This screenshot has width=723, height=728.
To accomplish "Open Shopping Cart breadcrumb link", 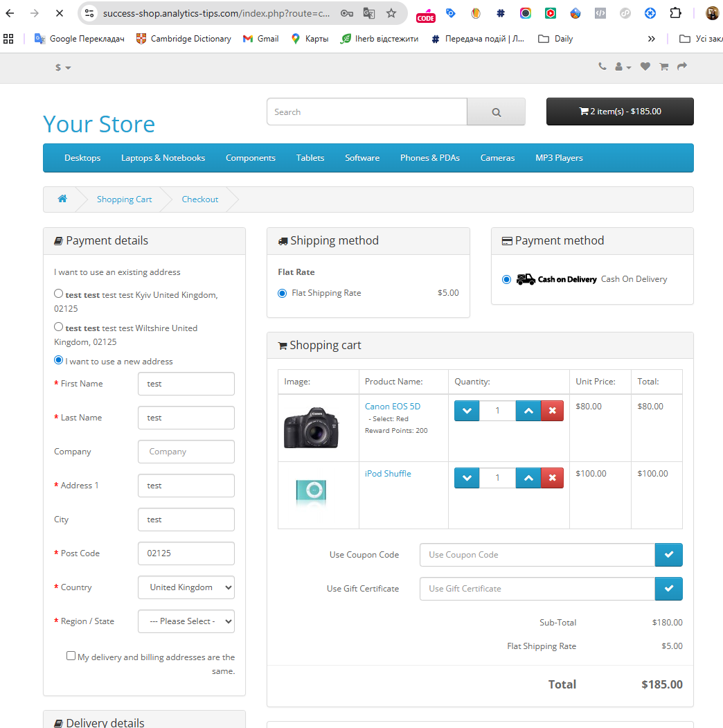I will pos(125,199).
